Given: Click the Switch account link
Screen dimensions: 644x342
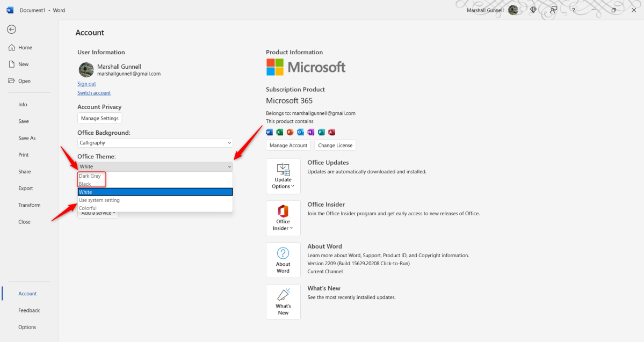Looking at the screenshot, I should 94,93.
